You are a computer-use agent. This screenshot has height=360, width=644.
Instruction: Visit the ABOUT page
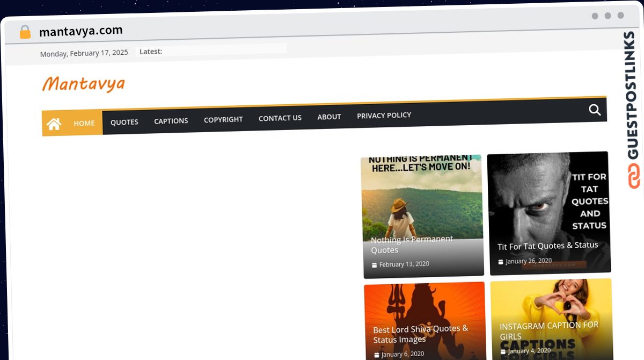[x=329, y=117]
